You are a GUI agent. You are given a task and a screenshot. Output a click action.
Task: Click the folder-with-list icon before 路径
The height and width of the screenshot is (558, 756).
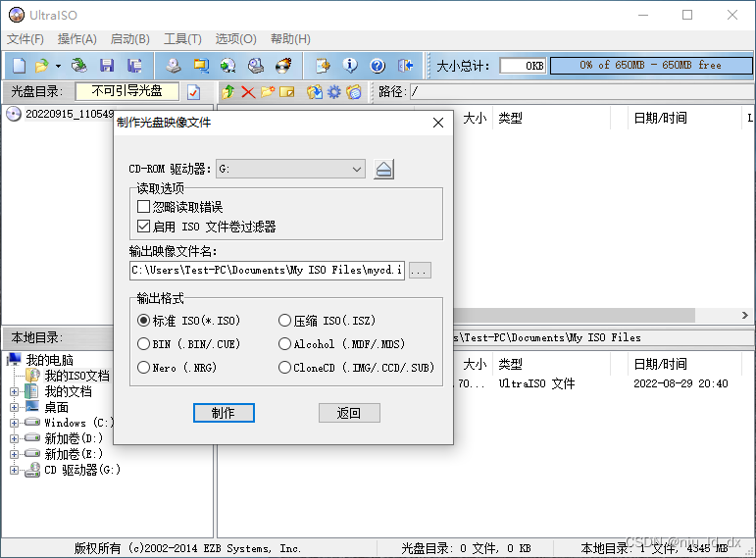[x=354, y=91]
